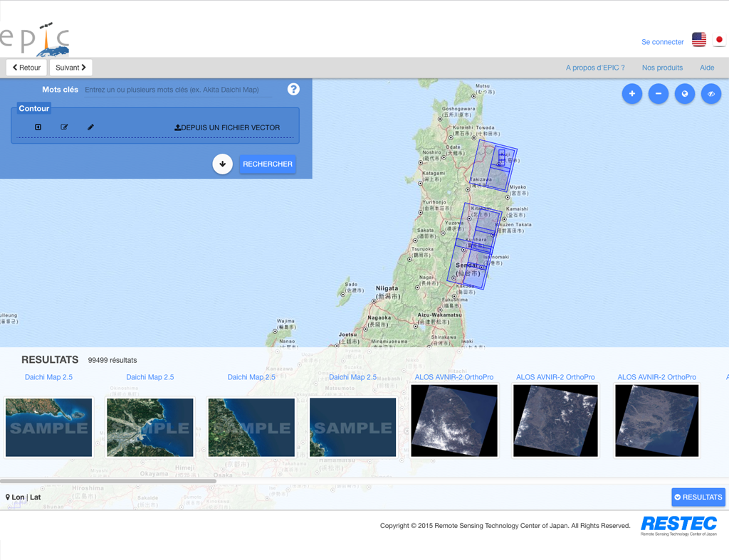Screen dimensions: 729x560
Task: Open the first Daichi Map 2.5 link
Action: [49, 377]
